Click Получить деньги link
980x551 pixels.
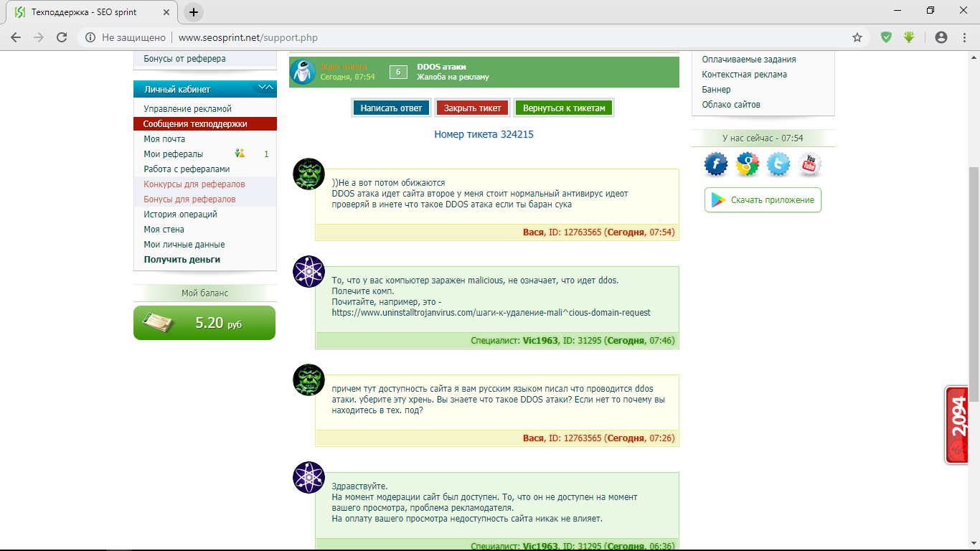182,260
